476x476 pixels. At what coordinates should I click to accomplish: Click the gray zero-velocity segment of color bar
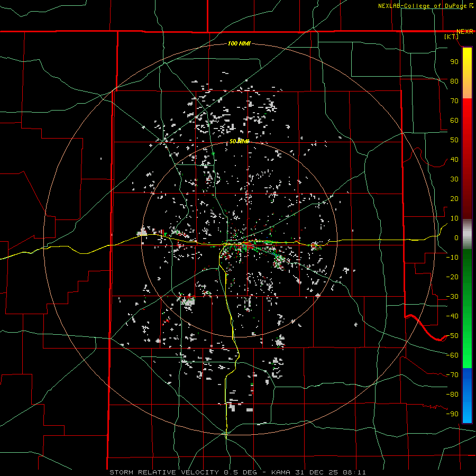(467, 234)
